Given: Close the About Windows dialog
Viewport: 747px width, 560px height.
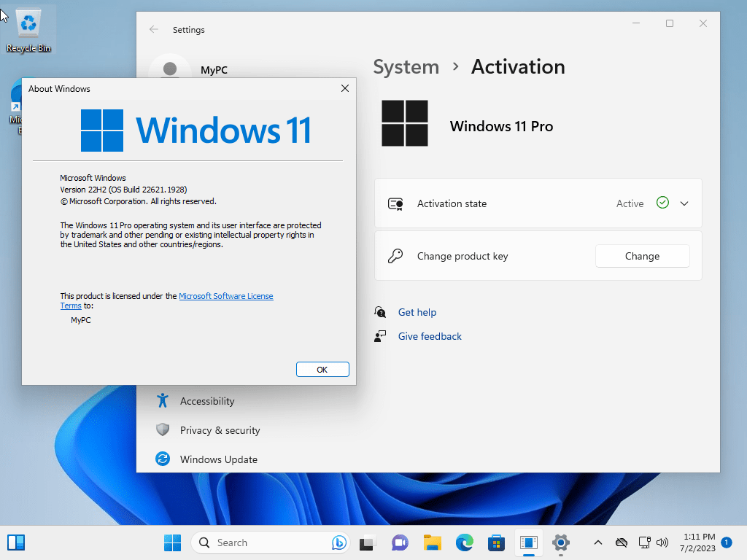Looking at the screenshot, I should 345,88.
